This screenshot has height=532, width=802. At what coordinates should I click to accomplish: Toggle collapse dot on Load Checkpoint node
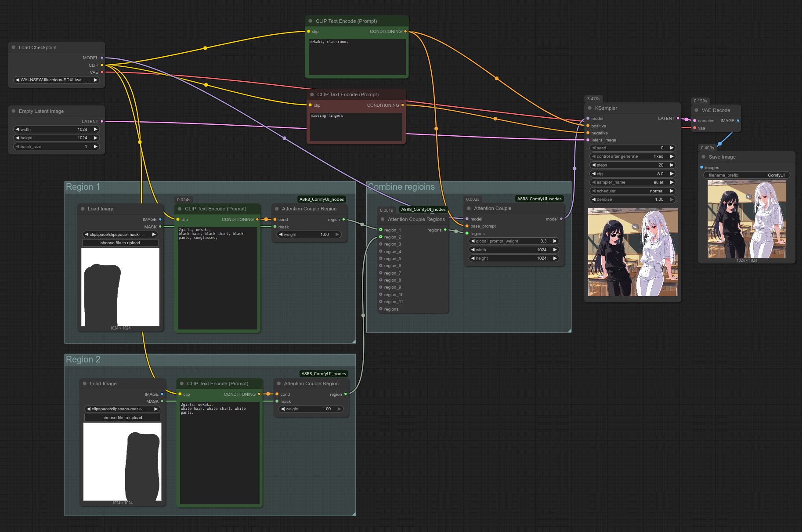pyautogui.click(x=14, y=47)
